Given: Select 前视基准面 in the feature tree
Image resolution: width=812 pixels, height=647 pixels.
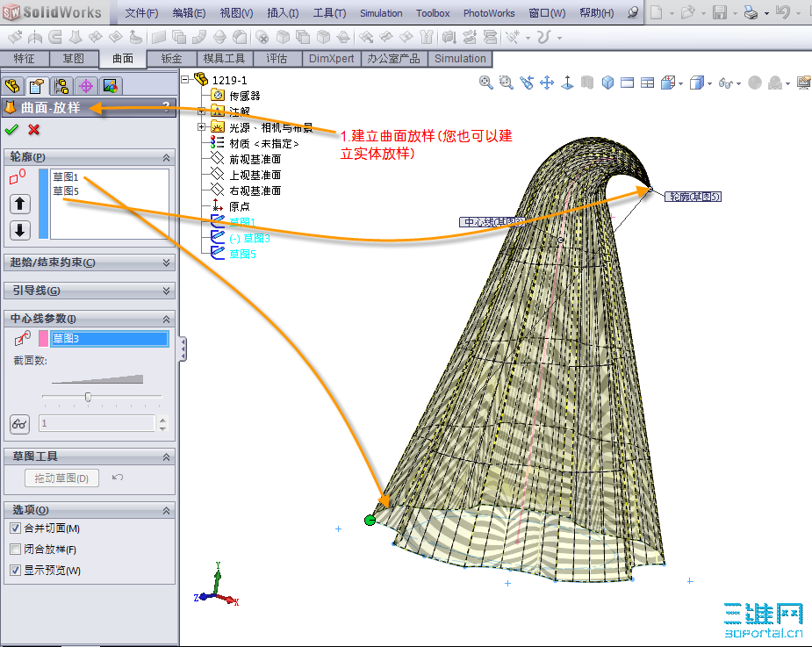Looking at the screenshot, I should 255,160.
